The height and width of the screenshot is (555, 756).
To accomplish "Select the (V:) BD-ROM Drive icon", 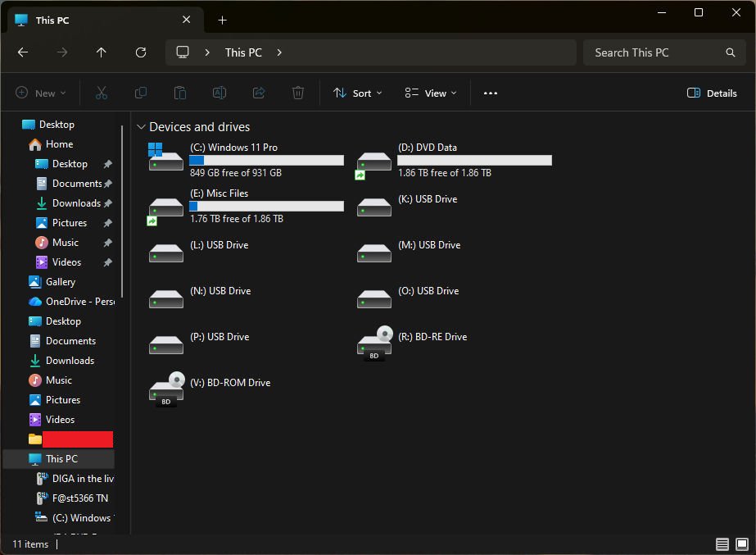I will pos(167,389).
